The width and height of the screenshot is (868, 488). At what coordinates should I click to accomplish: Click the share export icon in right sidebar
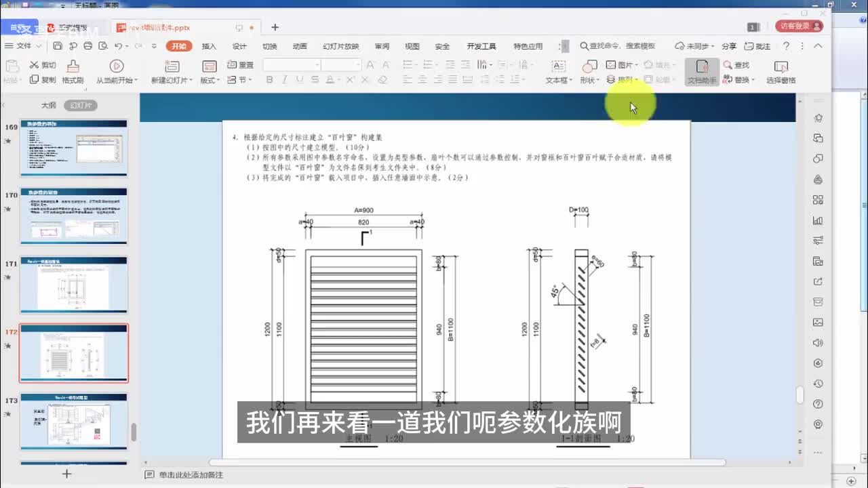click(x=818, y=281)
